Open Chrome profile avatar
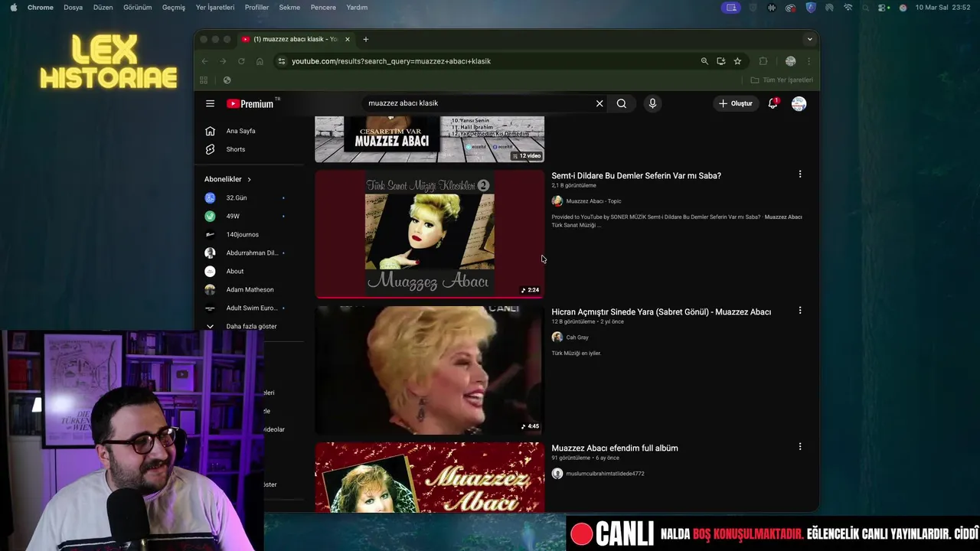Viewport: 980px width, 551px height. tap(791, 61)
